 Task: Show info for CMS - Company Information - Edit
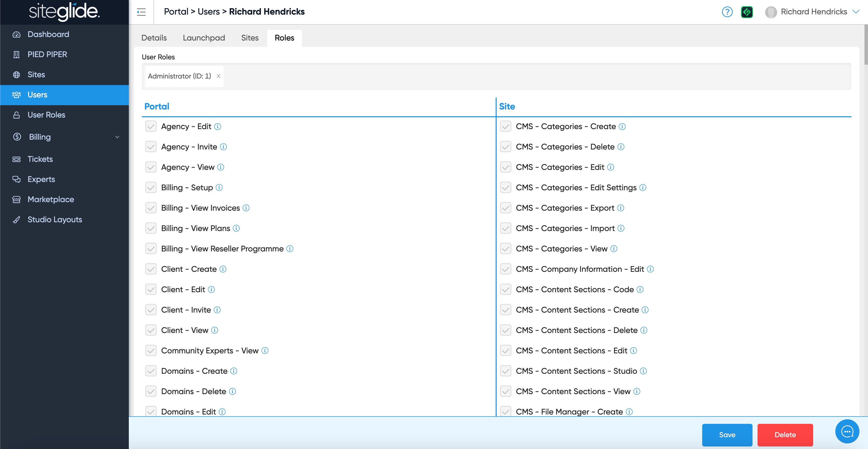(x=650, y=269)
